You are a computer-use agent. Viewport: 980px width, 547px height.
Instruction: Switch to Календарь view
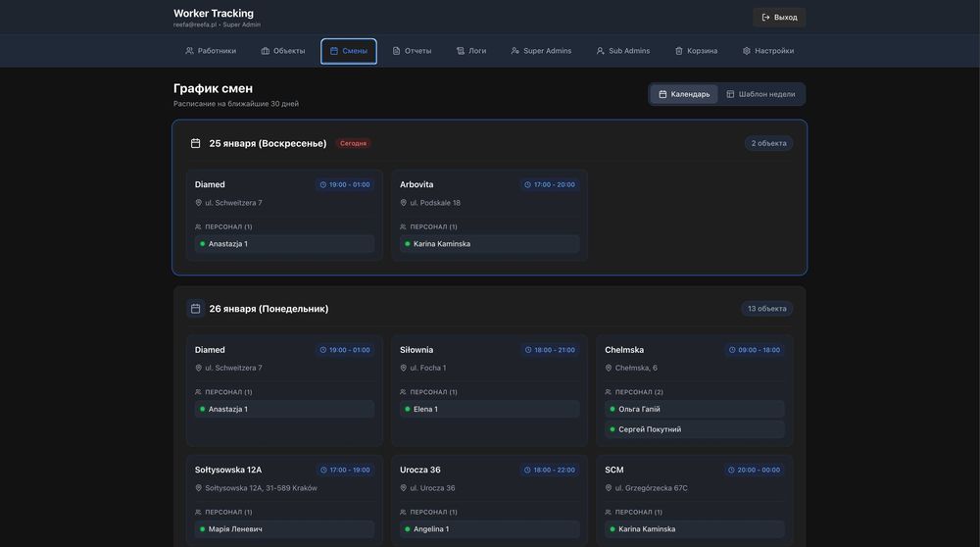point(684,94)
